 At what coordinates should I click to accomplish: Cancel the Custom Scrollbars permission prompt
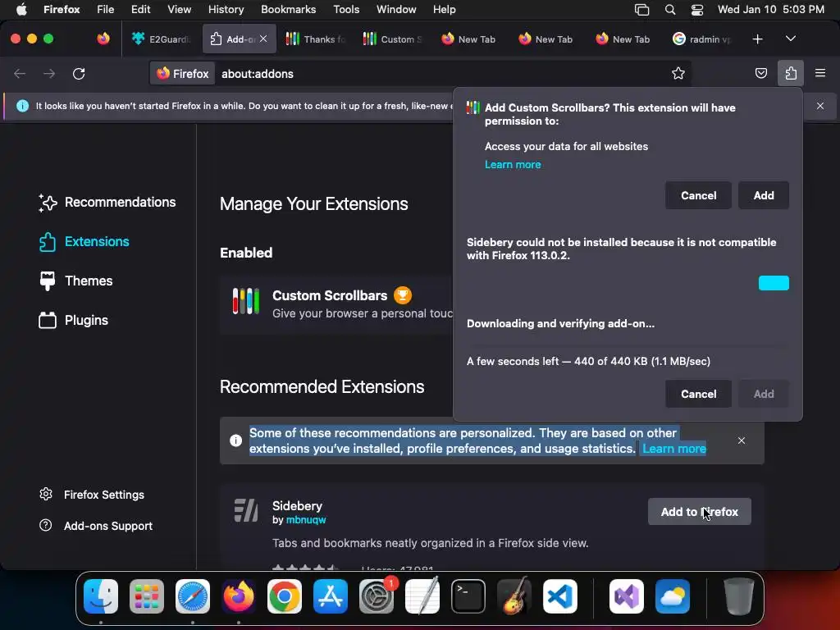pyautogui.click(x=698, y=195)
